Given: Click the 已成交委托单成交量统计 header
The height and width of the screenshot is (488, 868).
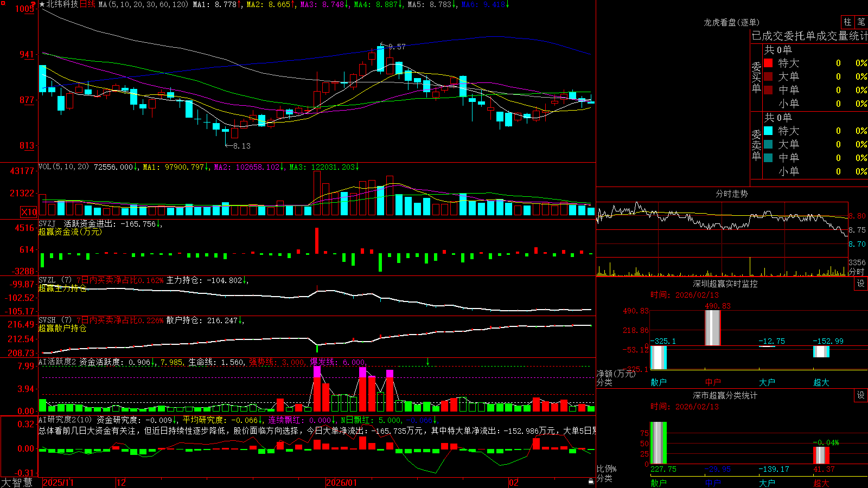Looking at the screenshot, I should pyautogui.click(x=809, y=36).
